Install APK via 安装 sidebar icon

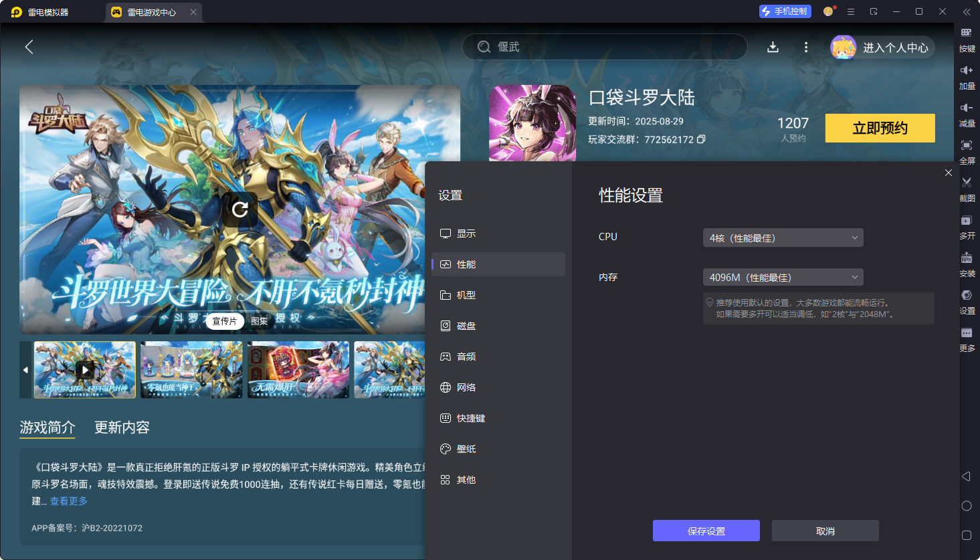pos(967,264)
